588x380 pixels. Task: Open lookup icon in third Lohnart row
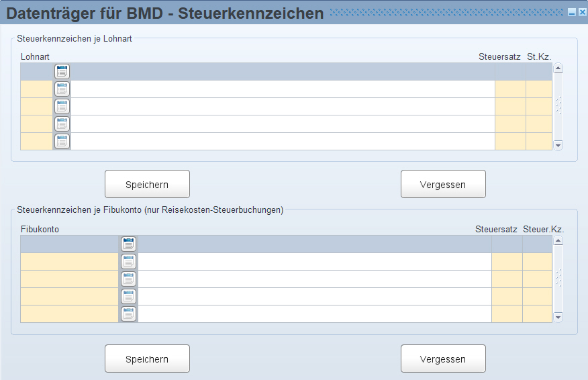click(x=62, y=107)
